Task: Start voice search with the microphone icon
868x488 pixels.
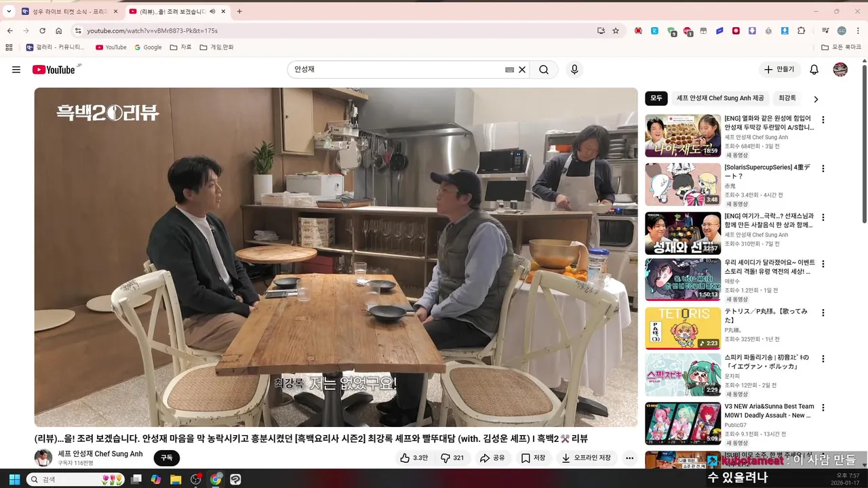Action: tap(574, 70)
